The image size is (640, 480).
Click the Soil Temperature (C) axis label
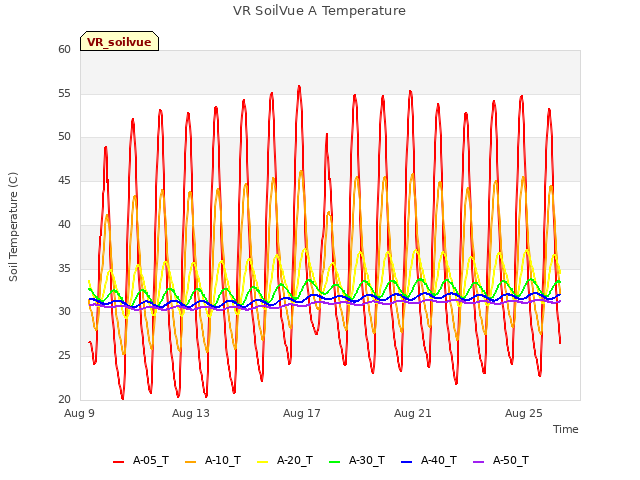[13, 227]
